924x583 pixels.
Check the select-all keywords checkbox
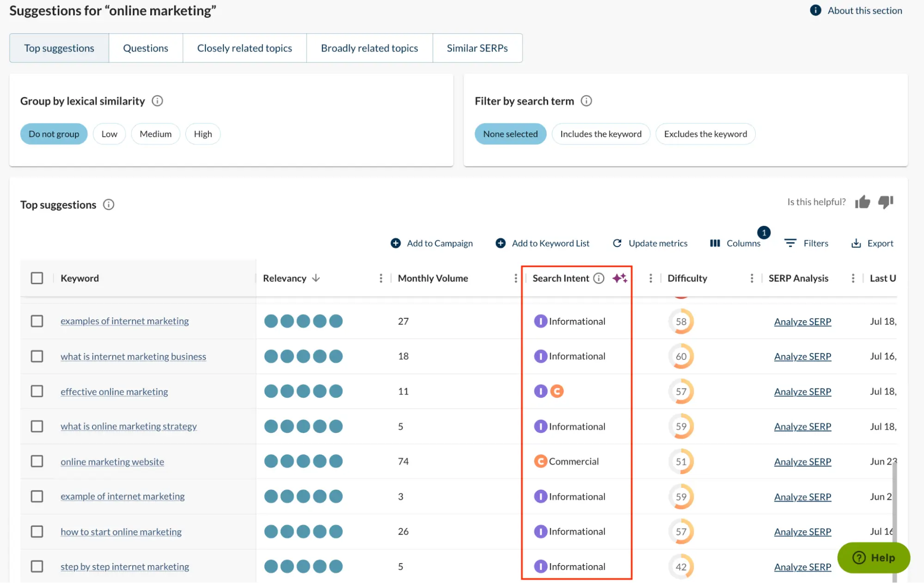[37, 278]
